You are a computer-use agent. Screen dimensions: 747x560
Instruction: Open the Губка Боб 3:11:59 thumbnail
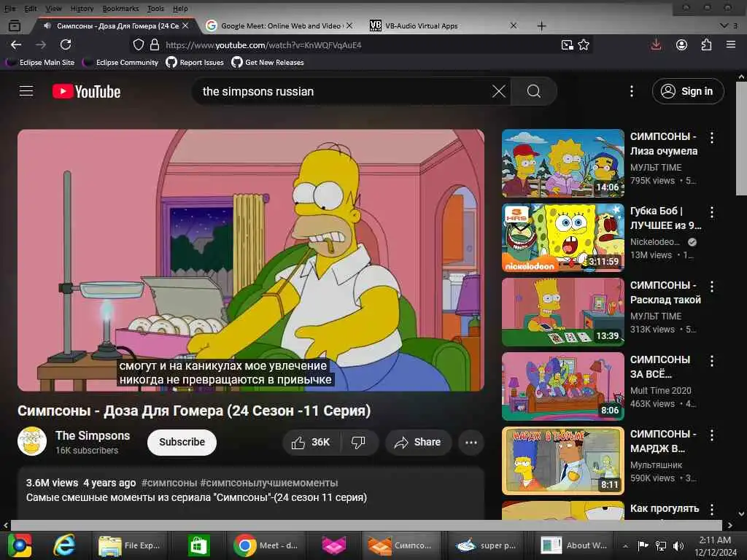[x=562, y=237]
